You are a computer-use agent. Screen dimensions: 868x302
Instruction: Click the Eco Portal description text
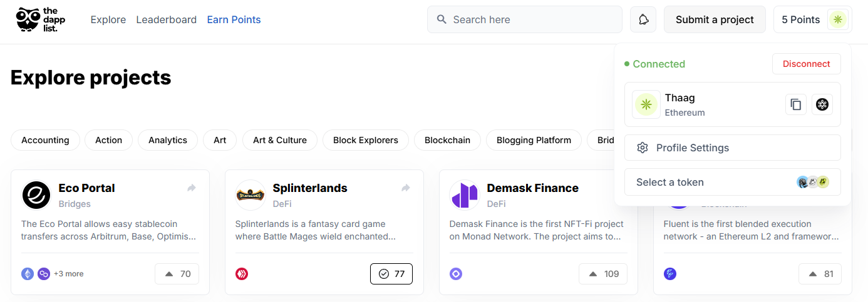coord(109,230)
